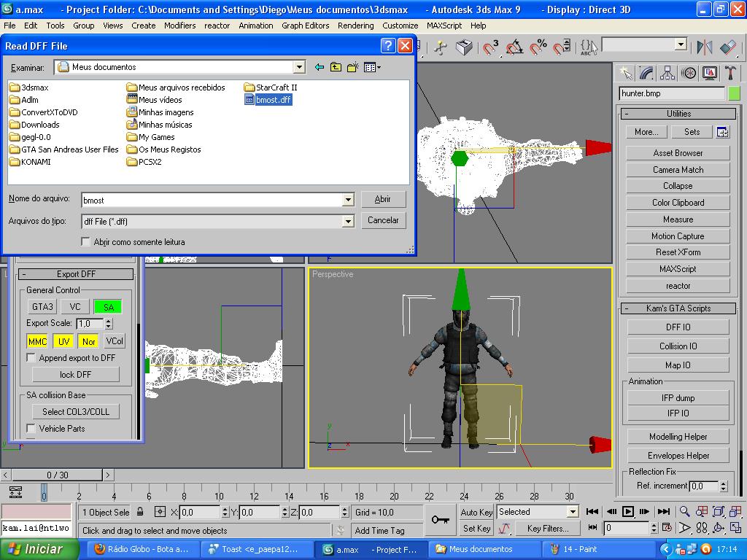Click the Cancelar button
The width and height of the screenshot is (747, 560).
point(383,220)
